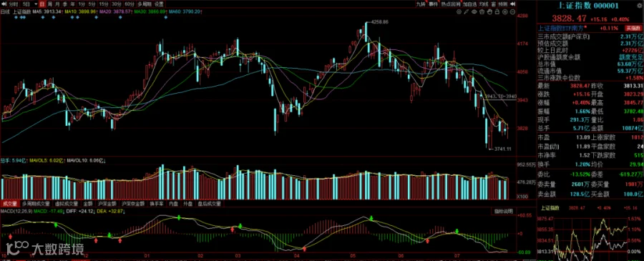Click the lock icon in chart toolbar
644x261 pixels.
pos(497,12)
